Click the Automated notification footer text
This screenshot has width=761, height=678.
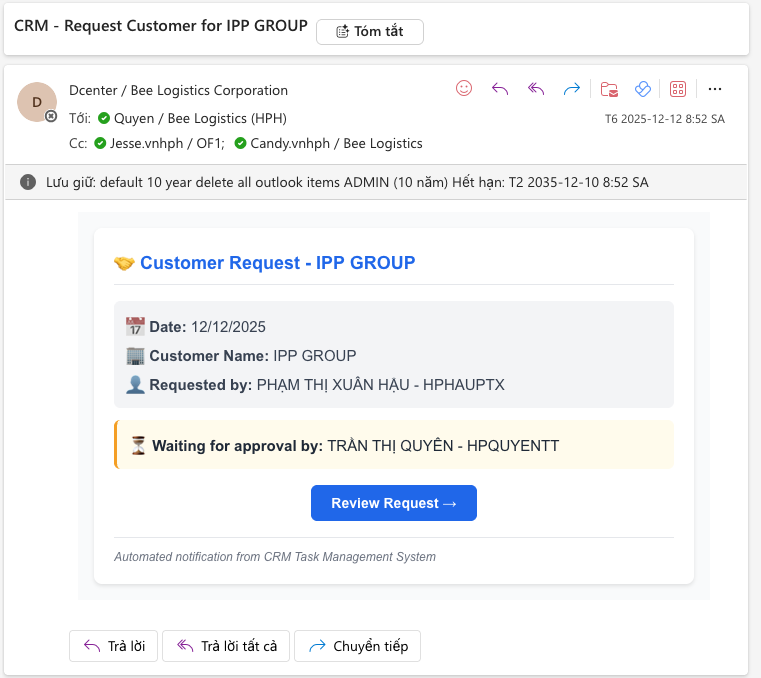click(275, 557)
